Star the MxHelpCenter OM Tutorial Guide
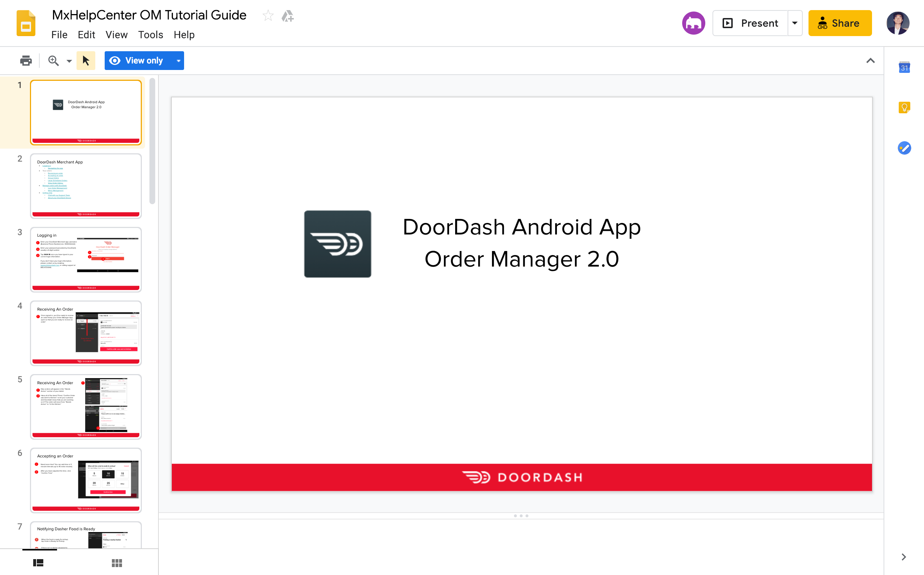Image resolution: width=924 pixels, height=575 pixels. 268,16
